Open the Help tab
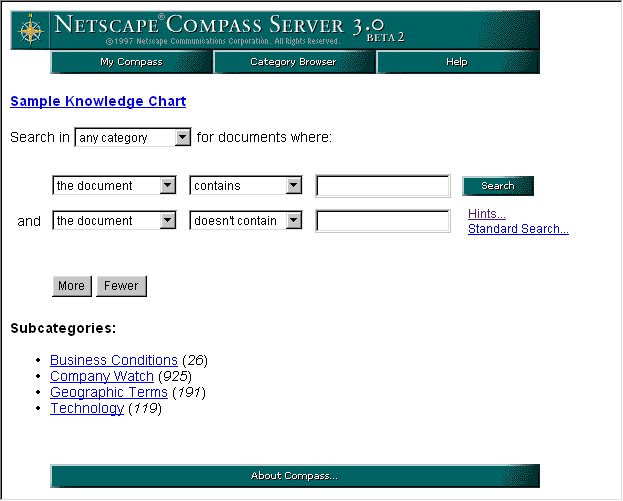The image size is (623, 501). (458, 62)
